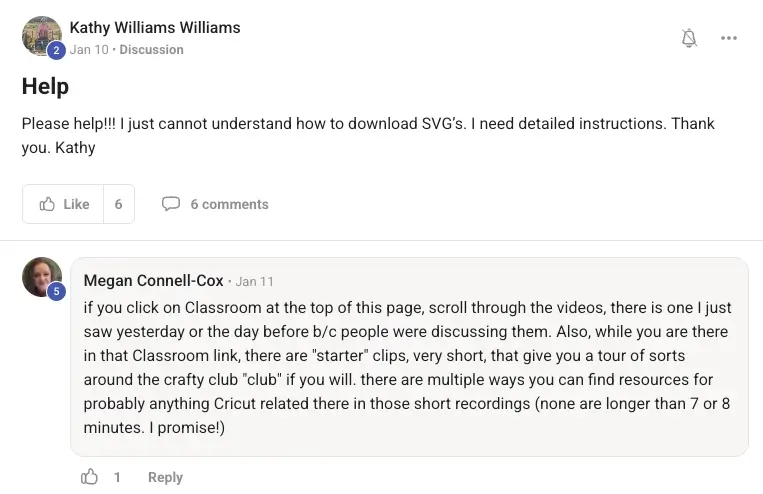The image size is (763, 494).
Task: Open Megan Connell-Cox's profile name
Action: click(153, 281)
